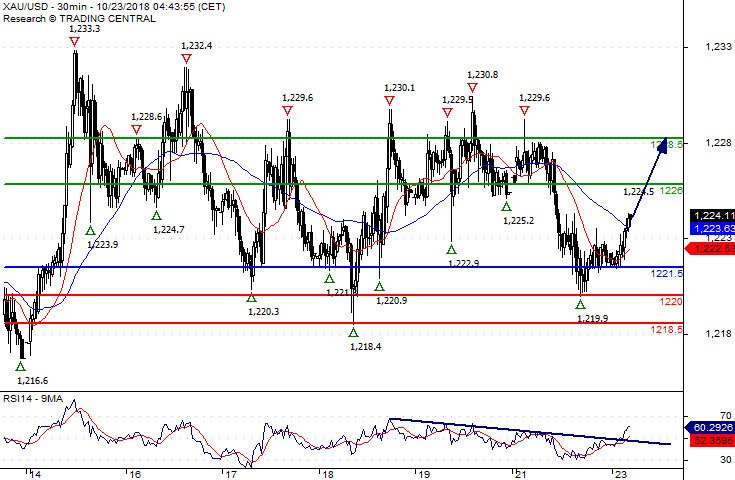Click the 1,218.4 low price label
Image resolution: width=735 pixels, height=480 pixels.
tap(366, 346)
